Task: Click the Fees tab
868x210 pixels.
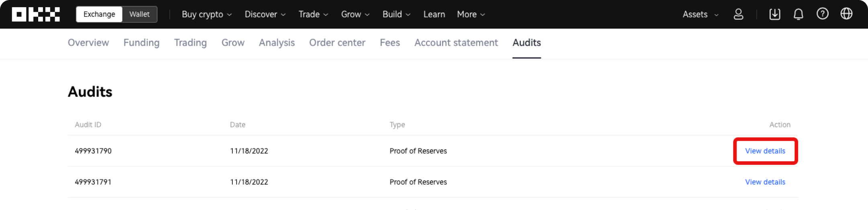Action: [x=390, y=43]
